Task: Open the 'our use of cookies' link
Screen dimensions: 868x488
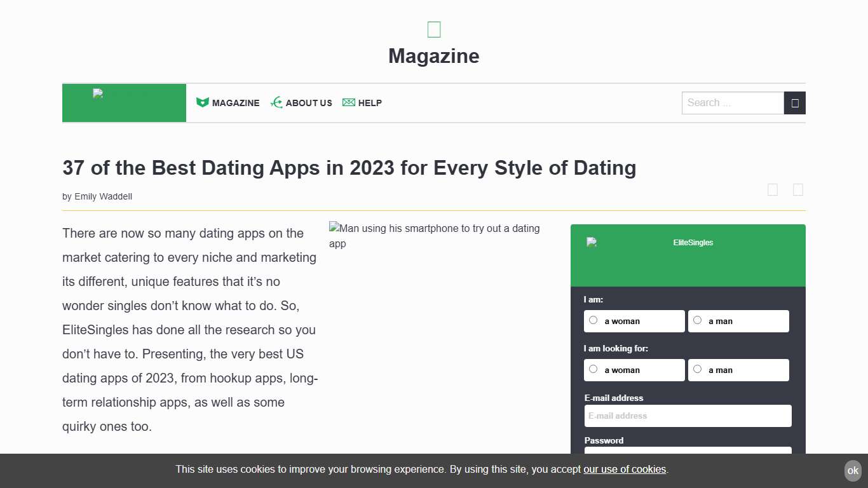Action: coord(625,470)
